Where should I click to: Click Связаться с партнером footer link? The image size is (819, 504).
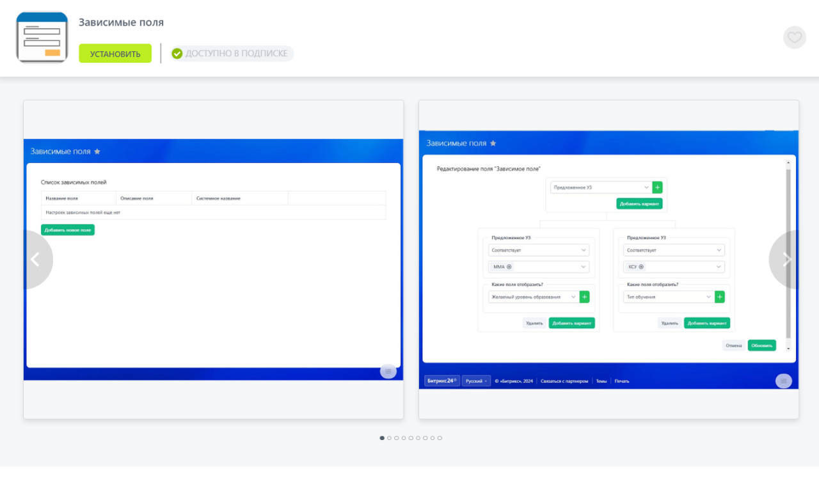pos(564,381)
